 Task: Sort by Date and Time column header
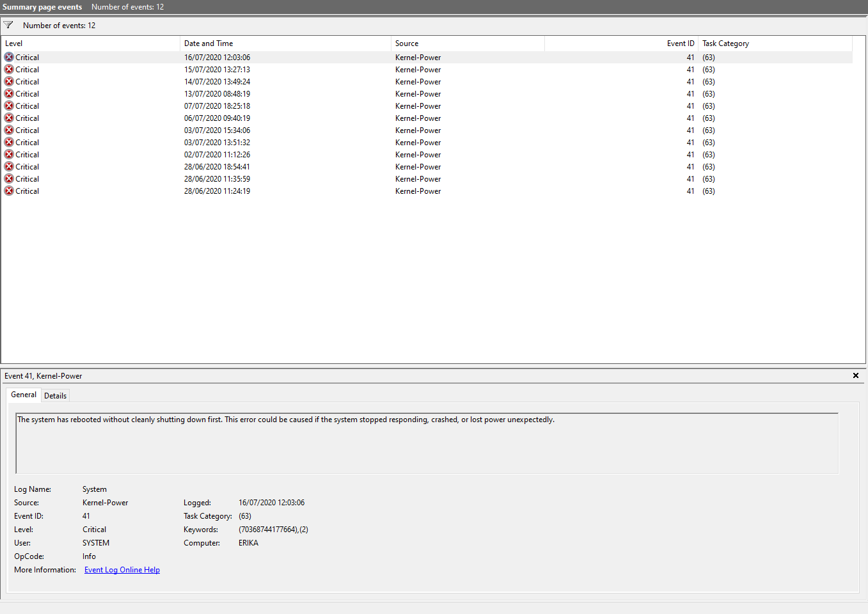[285, 43]
